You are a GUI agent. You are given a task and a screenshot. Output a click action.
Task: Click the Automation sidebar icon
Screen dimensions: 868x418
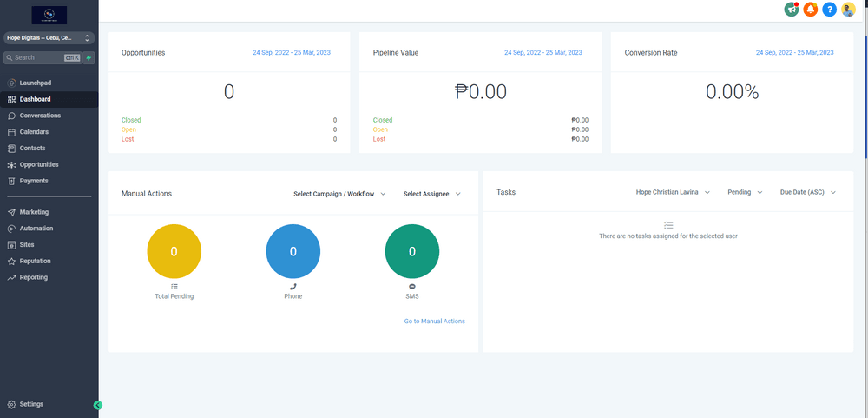pos(11,229)
